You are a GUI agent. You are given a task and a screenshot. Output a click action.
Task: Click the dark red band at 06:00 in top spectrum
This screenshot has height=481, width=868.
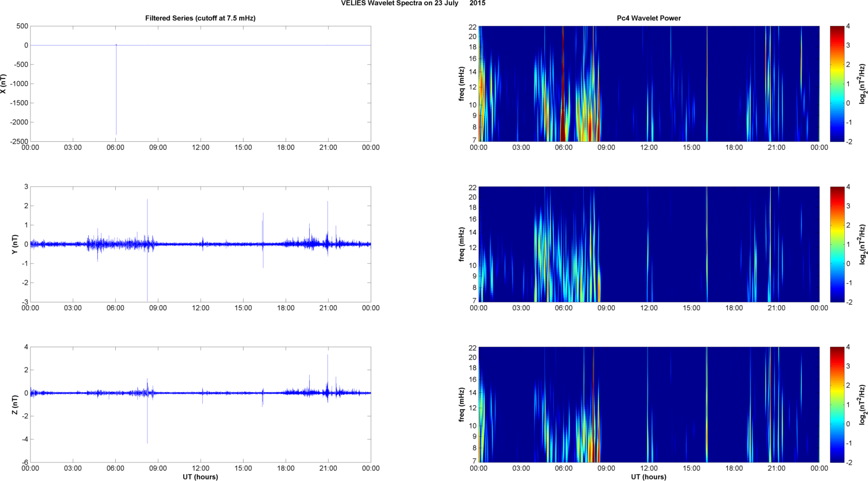click(x=563, y=85)
